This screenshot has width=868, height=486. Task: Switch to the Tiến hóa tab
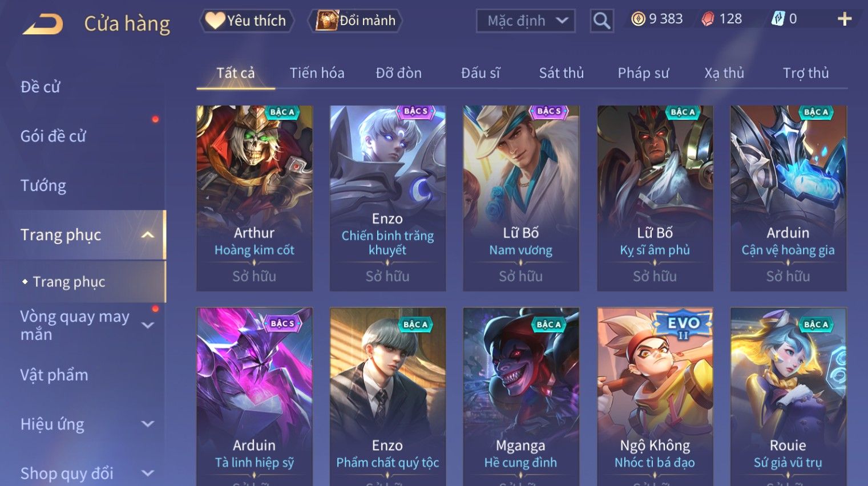(x=317, y=73)
